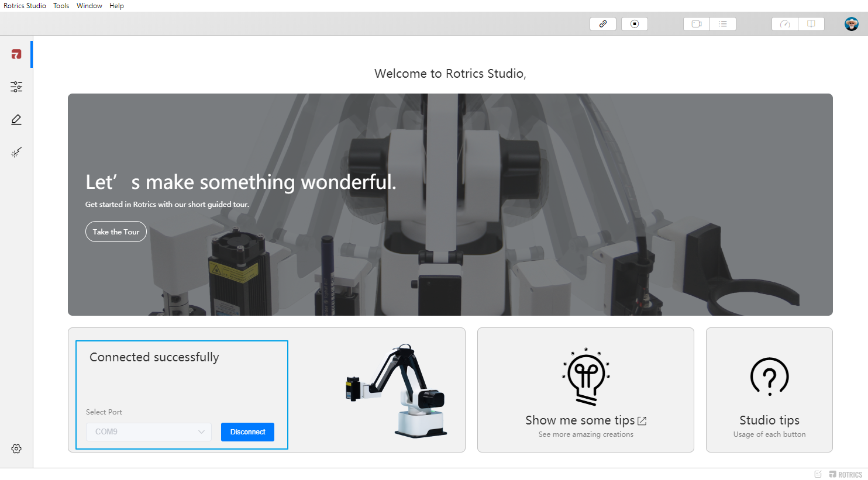Viewport: 868px width, 480px height.
Task: Click the robot arm thumbnail image
Action: pyautogui.click(x=397, y=391)
